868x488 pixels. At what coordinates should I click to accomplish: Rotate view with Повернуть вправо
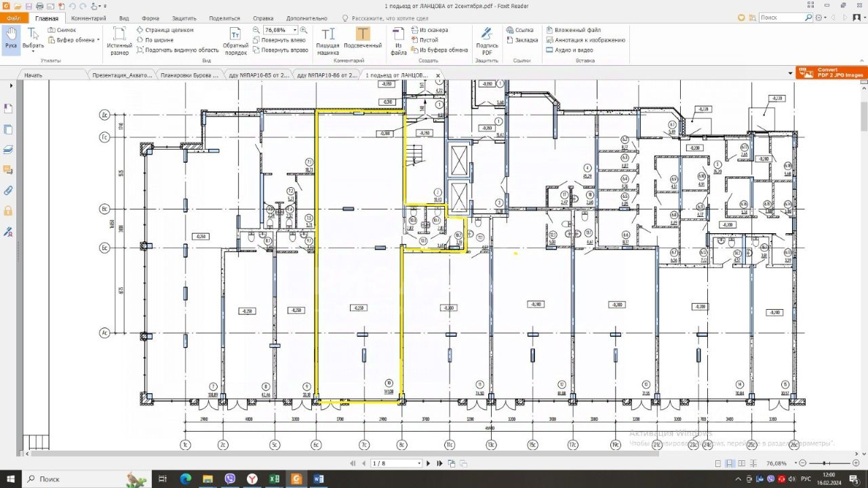point(280,50)
